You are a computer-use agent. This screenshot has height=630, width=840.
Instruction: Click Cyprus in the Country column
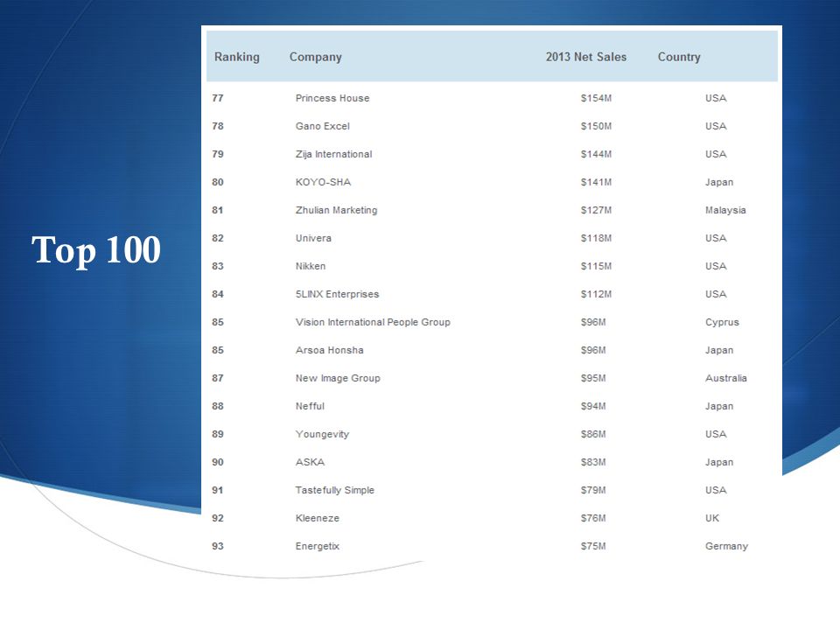tap(722, 322)
